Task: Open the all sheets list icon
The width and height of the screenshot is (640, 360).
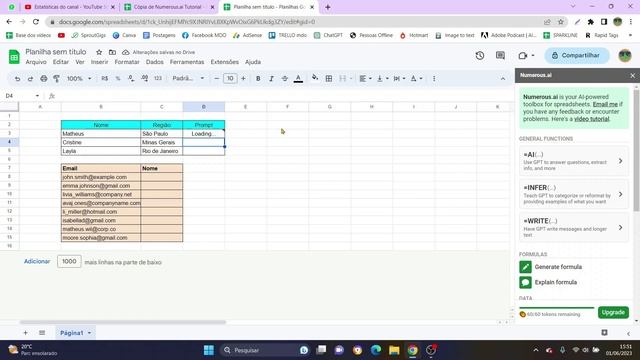Action: [x=42, y=333]
